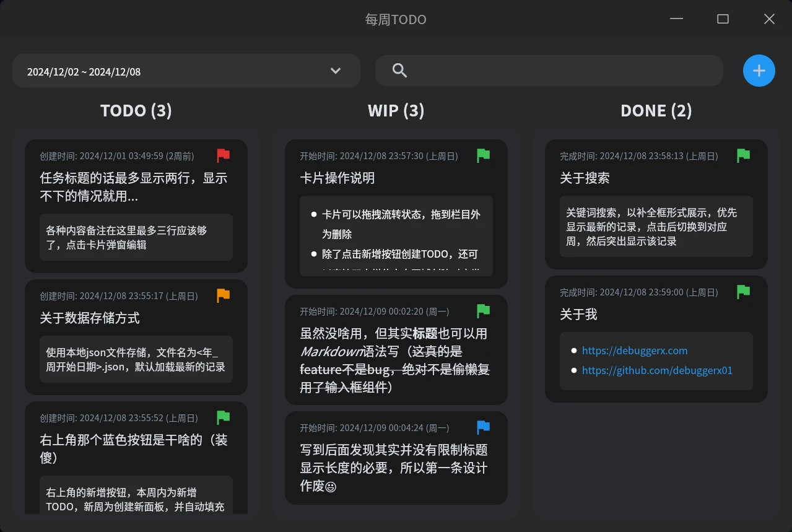Click the TODO (3) column header
The height and width of the screenshot is (532, 792).
coord(136,111)
